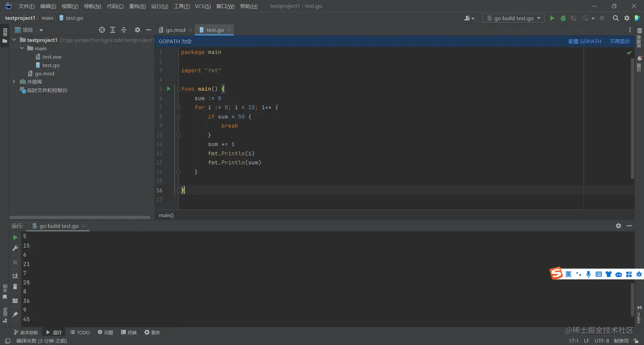644x345 pixels.
Task: Expand the external libraries node
Action: click(x=14, y=81)
